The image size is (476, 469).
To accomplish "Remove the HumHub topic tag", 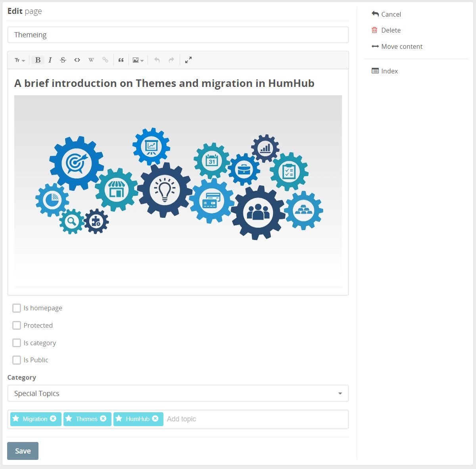I will pos(155,419).
